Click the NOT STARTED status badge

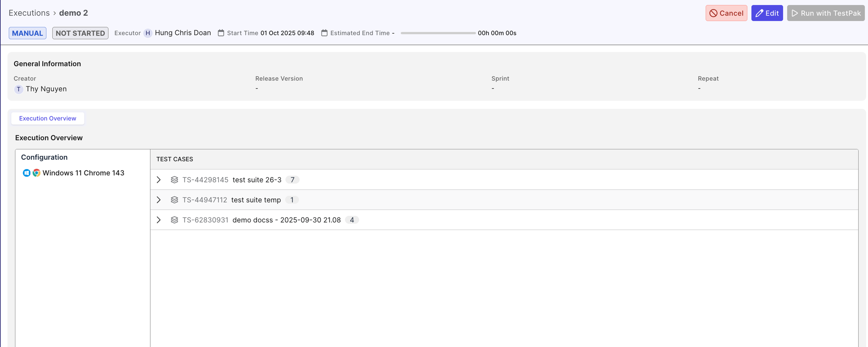pyautogui.click(x=80, y=33)
